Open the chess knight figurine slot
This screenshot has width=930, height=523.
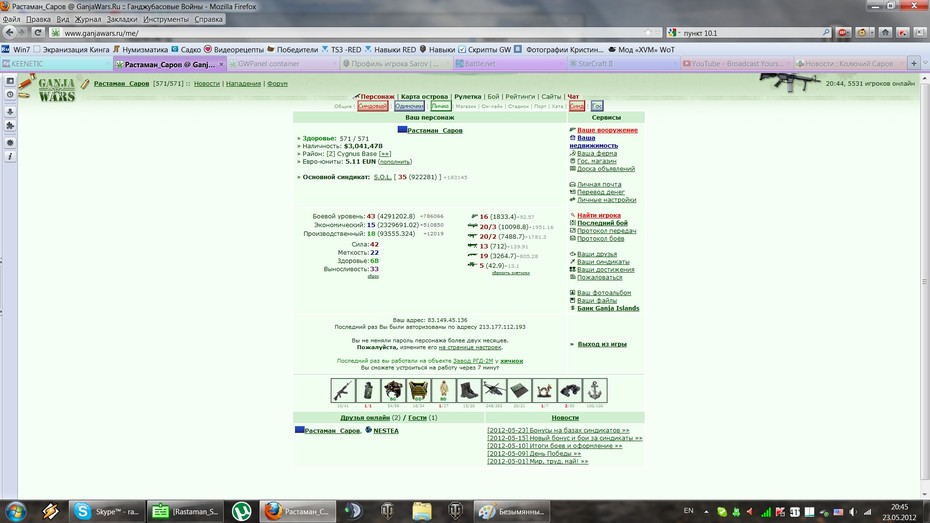(544, 391)
